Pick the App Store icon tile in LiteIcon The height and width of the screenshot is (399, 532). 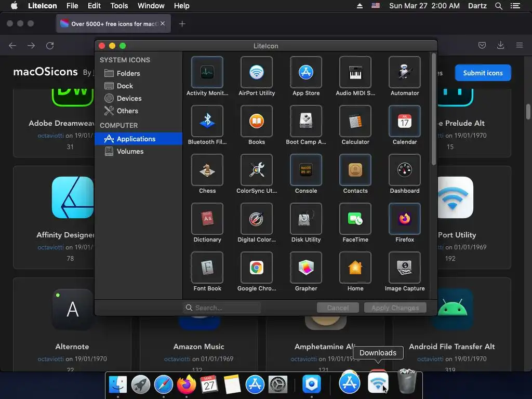pos(305,72)
